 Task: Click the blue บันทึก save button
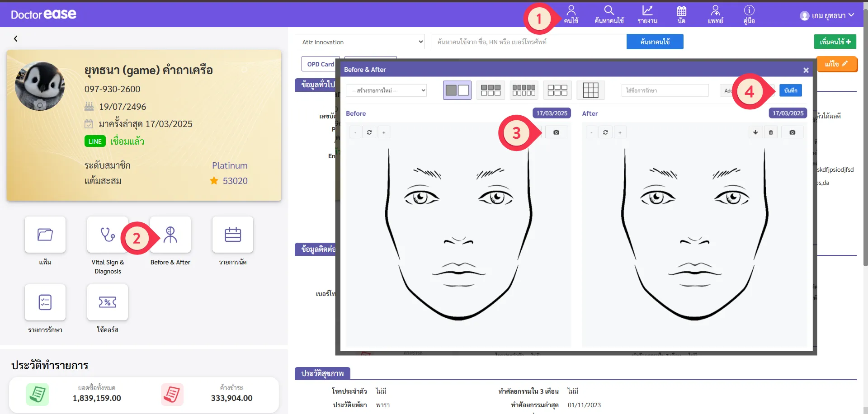[x=790, y=90]
